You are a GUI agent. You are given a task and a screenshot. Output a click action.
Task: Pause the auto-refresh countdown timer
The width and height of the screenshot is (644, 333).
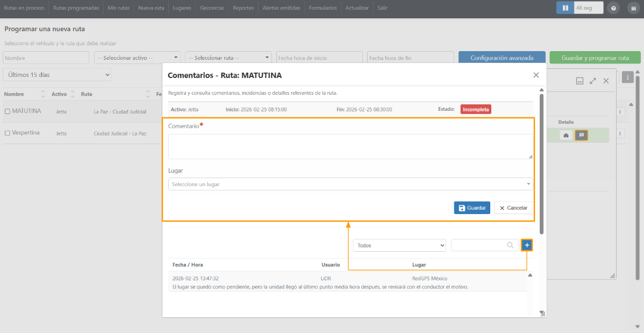(565, 8)
